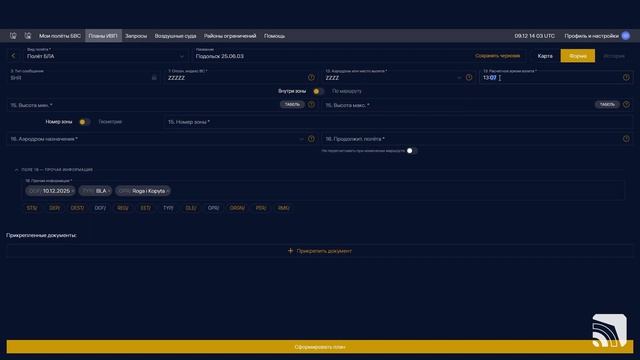Add DEP/ indicator tag
The width and height of the screenshot is (640, 360).
54,208
